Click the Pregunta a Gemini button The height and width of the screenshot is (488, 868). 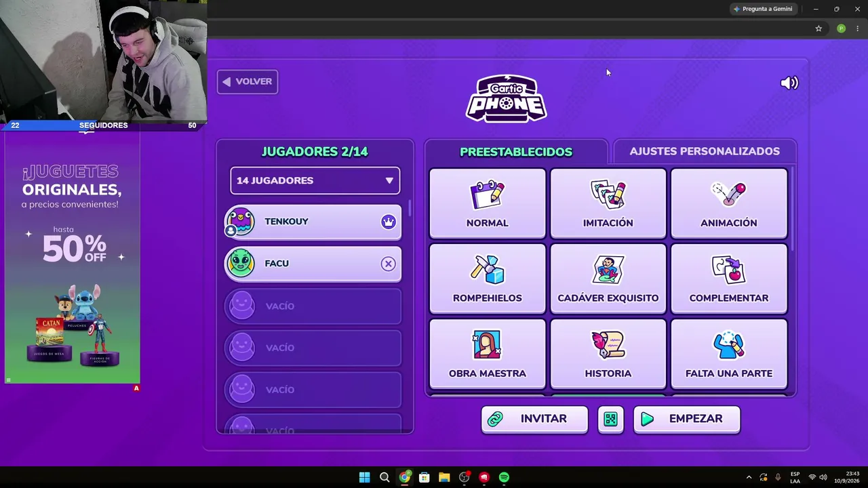[763, 9]
